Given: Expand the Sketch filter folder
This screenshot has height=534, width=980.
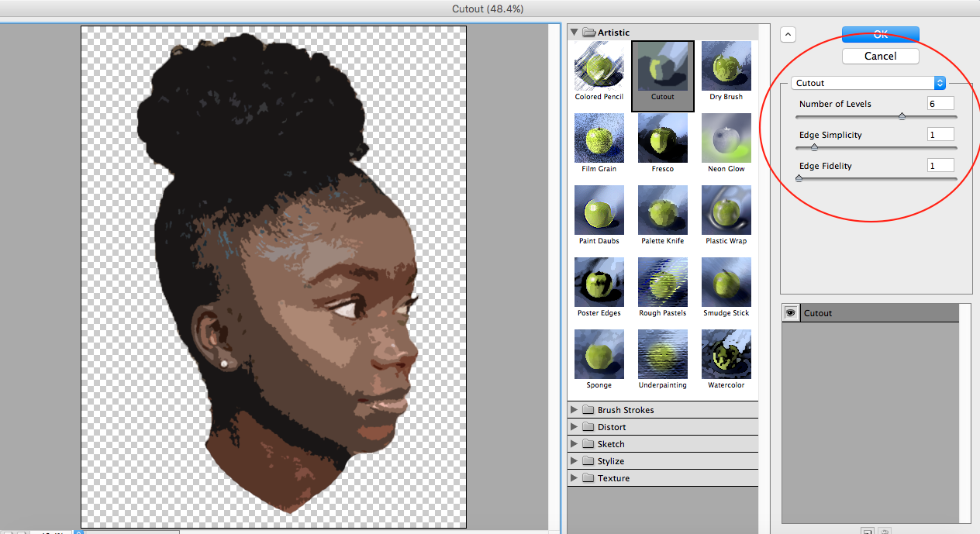Looking at the screenshot, I should tap(575, 444).
